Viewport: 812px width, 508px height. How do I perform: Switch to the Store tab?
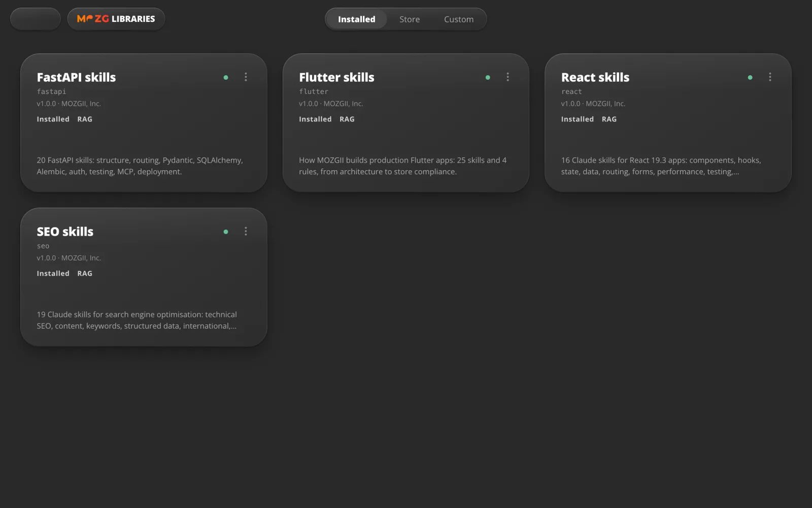click(410, 19)
